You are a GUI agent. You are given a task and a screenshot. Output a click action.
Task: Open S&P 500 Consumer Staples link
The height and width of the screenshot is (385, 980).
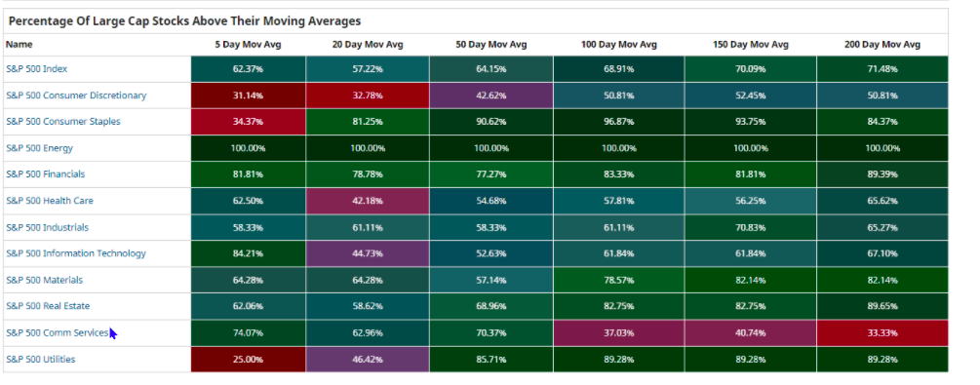click(x=63, y=122)
